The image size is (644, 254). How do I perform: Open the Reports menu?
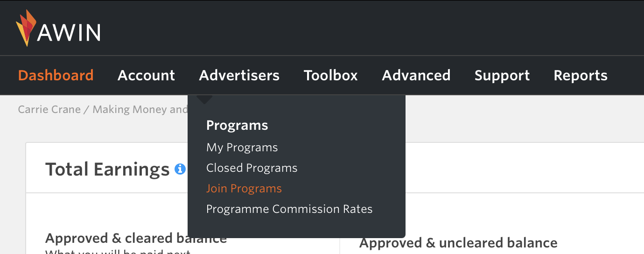pyautogui.click(x=581, y=75)
